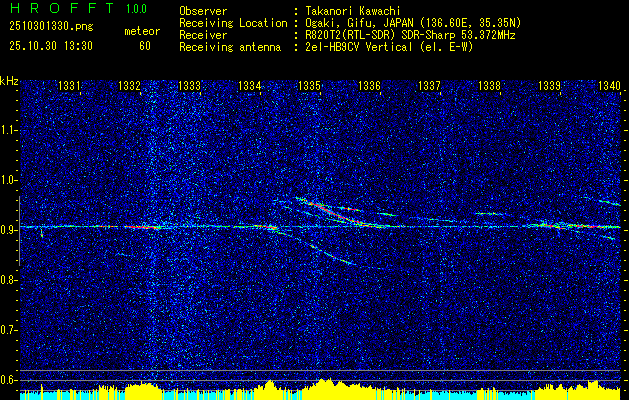Screen dimensions: 629x400
Task: Click the red carrier segment near 1332
Action: point(142,227)
